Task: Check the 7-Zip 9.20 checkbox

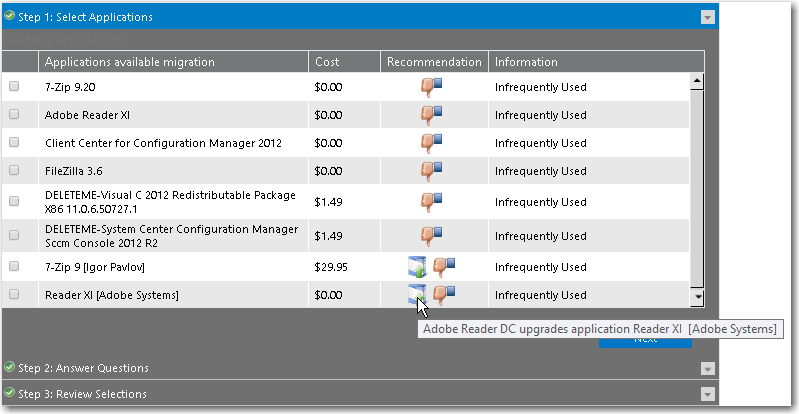Action: [x=14, y=87]
